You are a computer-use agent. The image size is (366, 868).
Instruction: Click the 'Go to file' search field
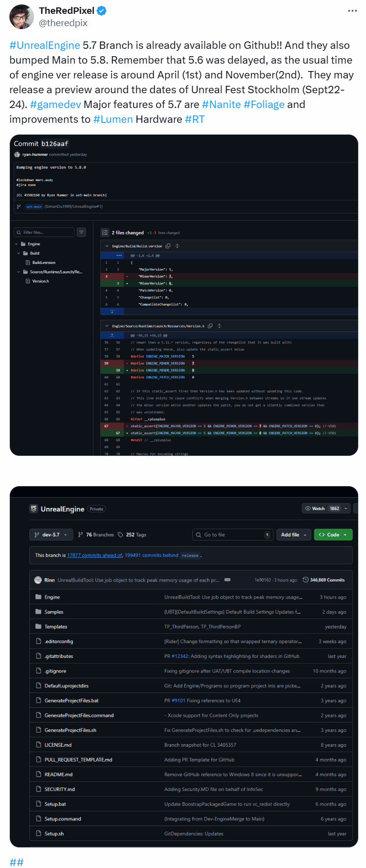[232, 535]
